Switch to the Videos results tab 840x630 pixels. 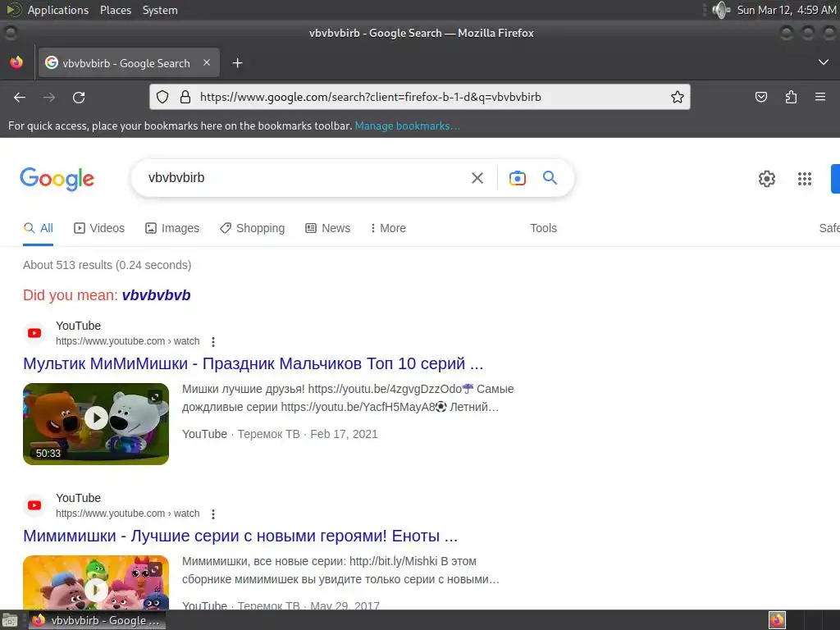(x=99, y=228)
